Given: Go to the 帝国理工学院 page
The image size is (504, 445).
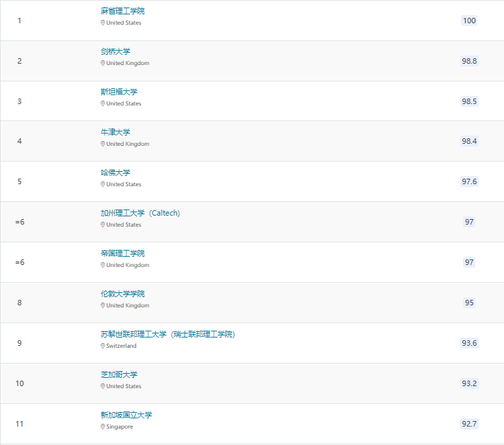Looking at the screenshot, I should click(x=122, y=253).
